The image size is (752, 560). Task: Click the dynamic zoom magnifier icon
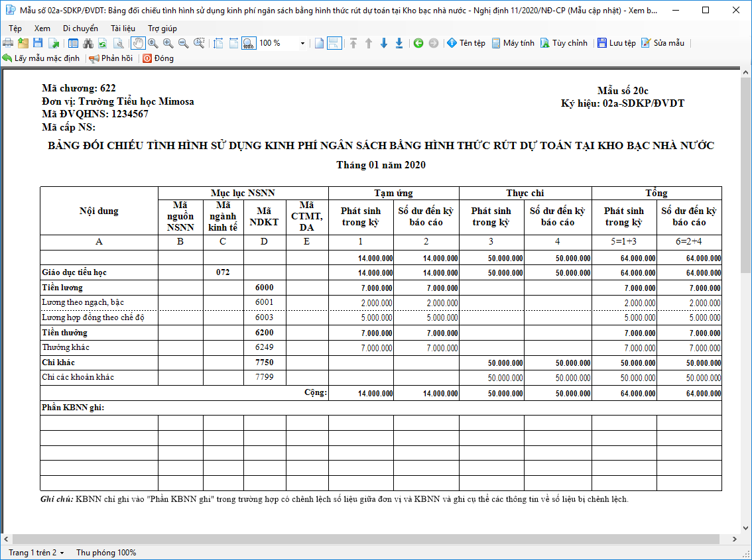(153, 43)
